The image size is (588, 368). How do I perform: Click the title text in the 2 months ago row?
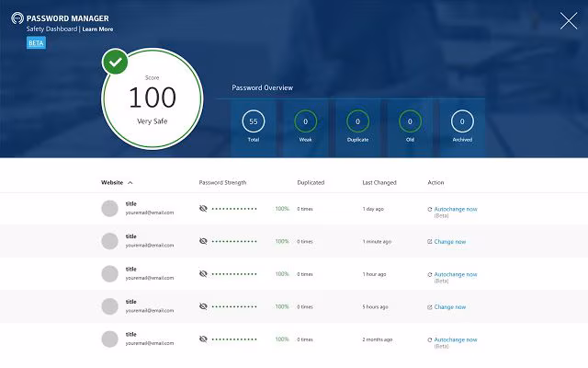click(130, 334)
